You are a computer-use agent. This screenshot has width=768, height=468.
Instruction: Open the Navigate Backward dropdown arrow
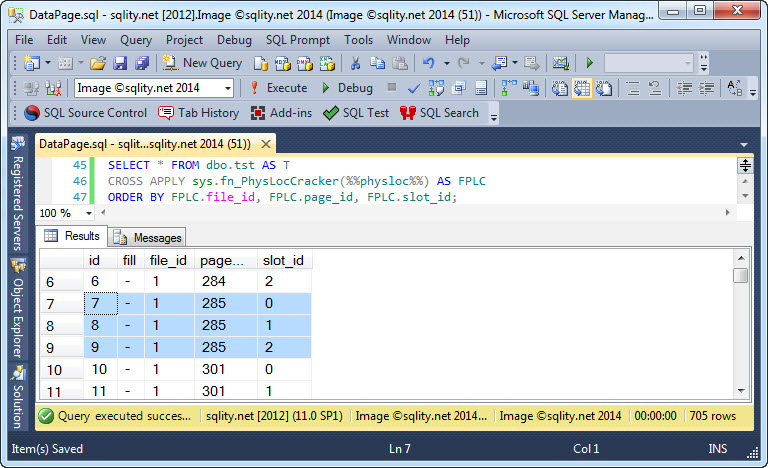(x=515, y=63)
